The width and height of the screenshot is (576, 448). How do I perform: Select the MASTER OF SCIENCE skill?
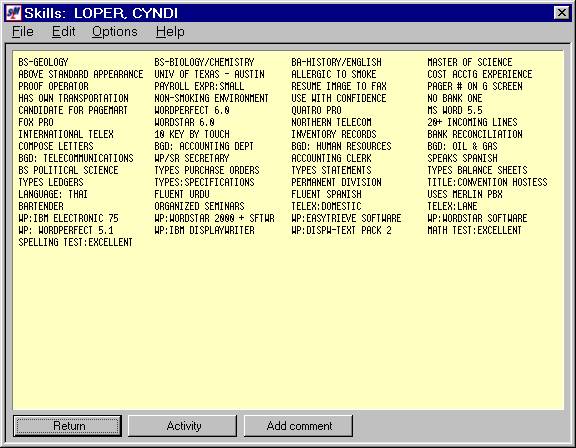(469, 62)
